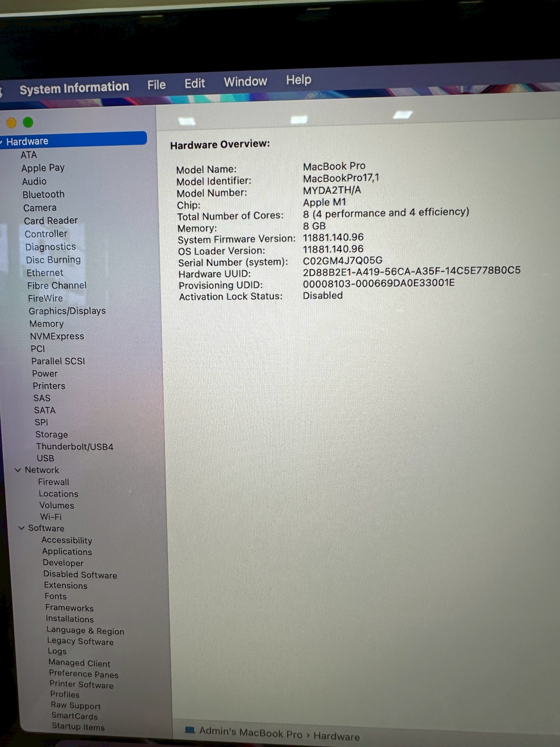The height and width of the screenshot is (747, 560).
Task: Select Parallel SCSI in the sidebar
Action: 58,361
